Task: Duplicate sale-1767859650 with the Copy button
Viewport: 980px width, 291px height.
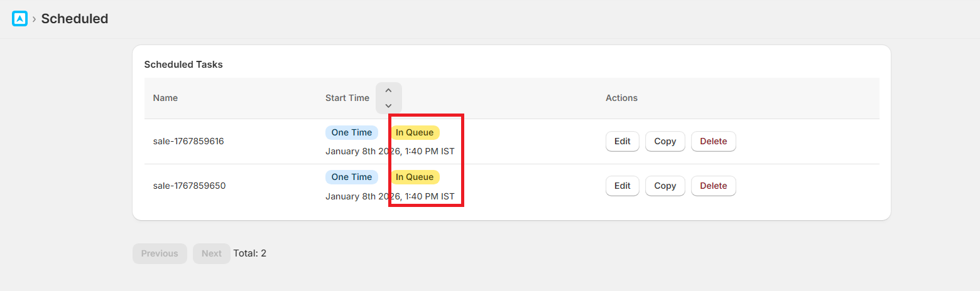Action: click(x=665, y=186)
